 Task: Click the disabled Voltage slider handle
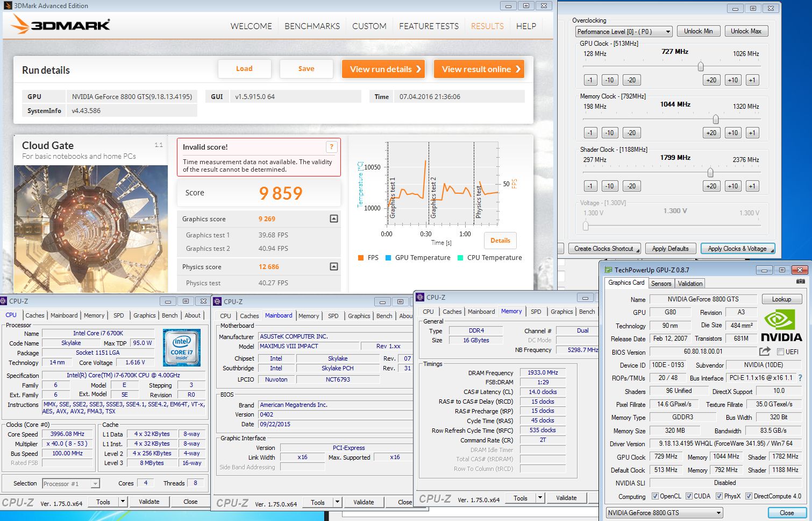(x=586, y=226)
